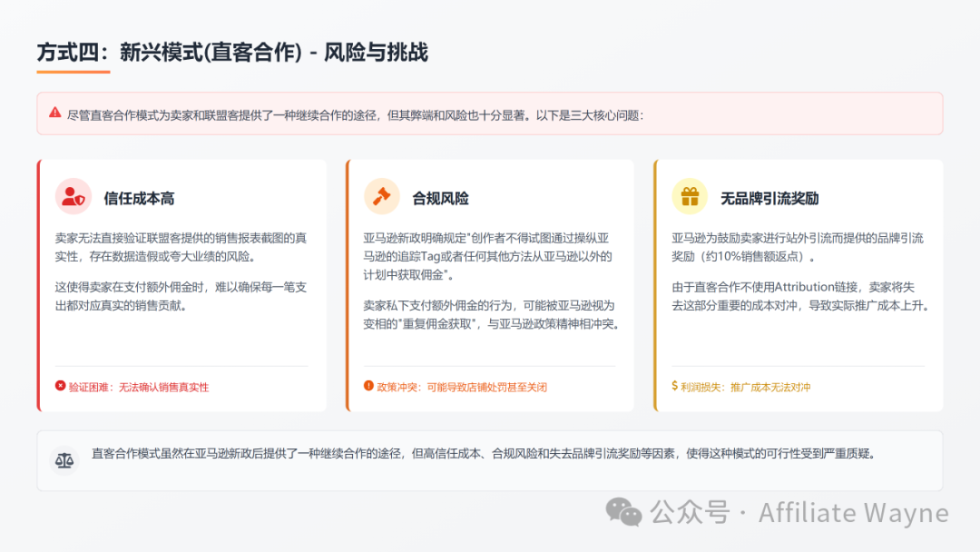
Task: Click the gift box icon beside 无品牌引流奖励
Action: [x=690, y=197]
